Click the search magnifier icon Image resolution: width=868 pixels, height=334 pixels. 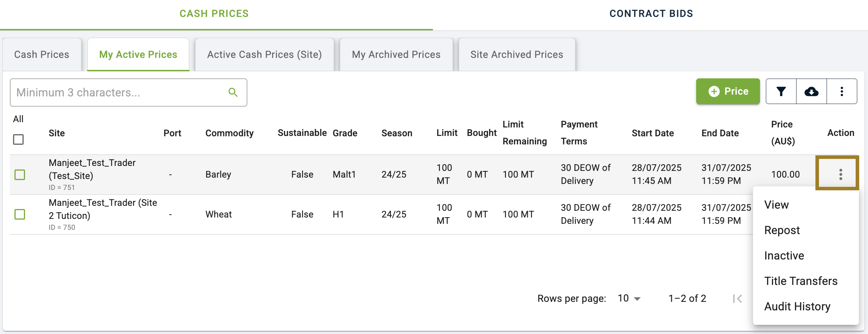(x=233, y=93)
